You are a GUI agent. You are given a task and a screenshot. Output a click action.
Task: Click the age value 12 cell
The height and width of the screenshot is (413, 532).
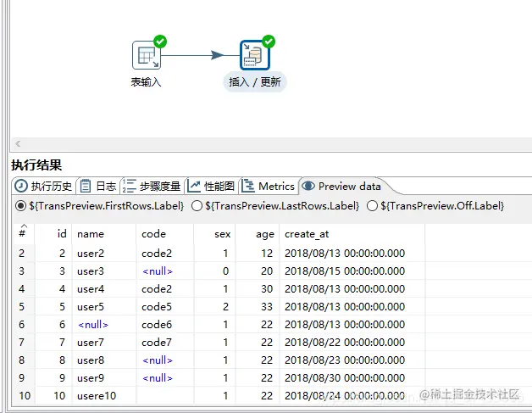[258, 253]
